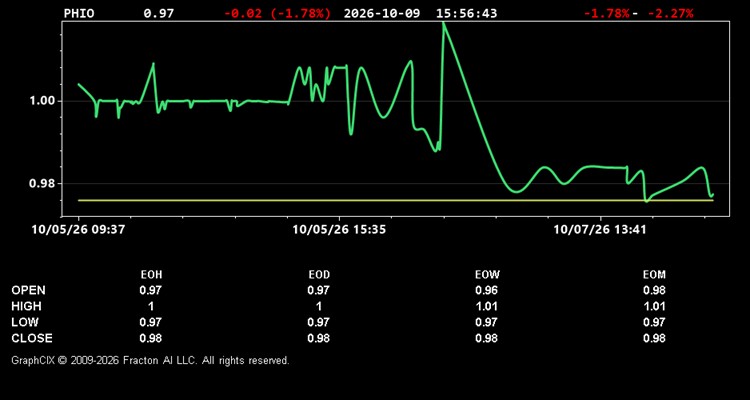The image size is (750, 400).
Task: Select the EOW CLOSE cell 0.98
Action: (486, 338)
